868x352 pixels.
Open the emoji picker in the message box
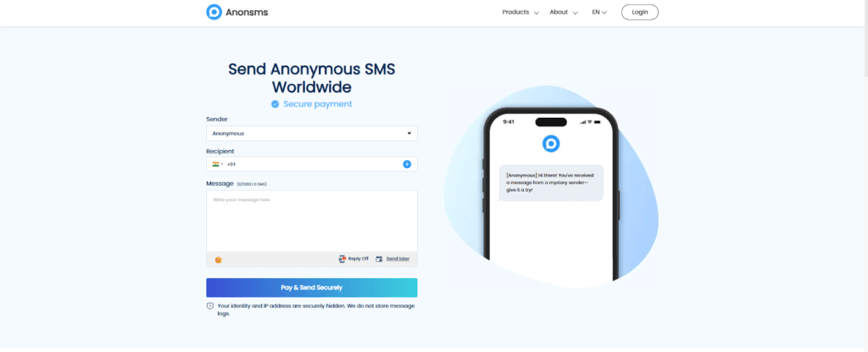tap(218, 260)
